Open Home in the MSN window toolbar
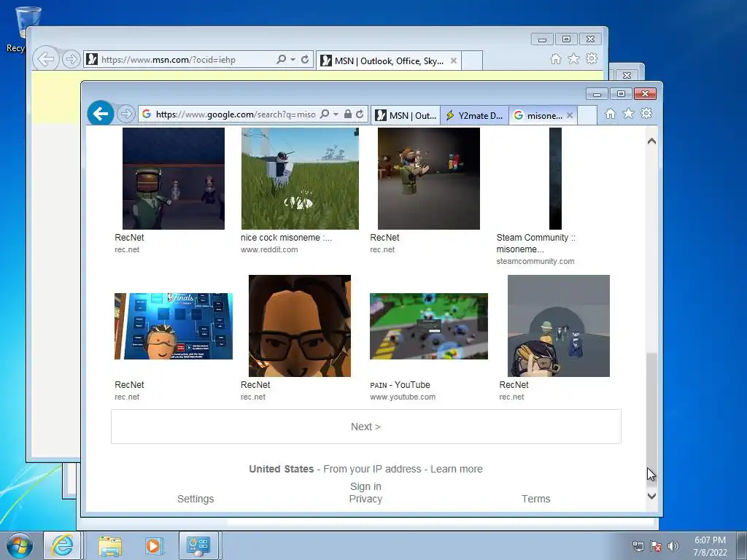 pyautogui.click(x=555, y=58)
